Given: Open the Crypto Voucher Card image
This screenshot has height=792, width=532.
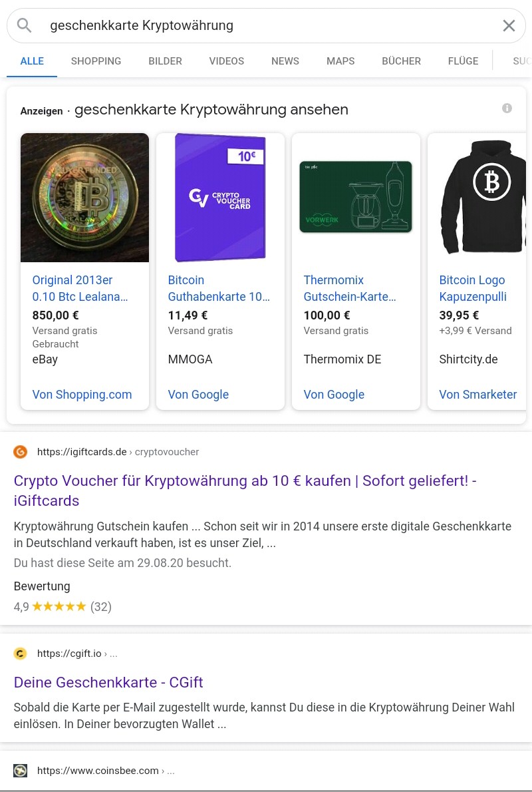Looking at the screenshot, I should pos(220,198).
